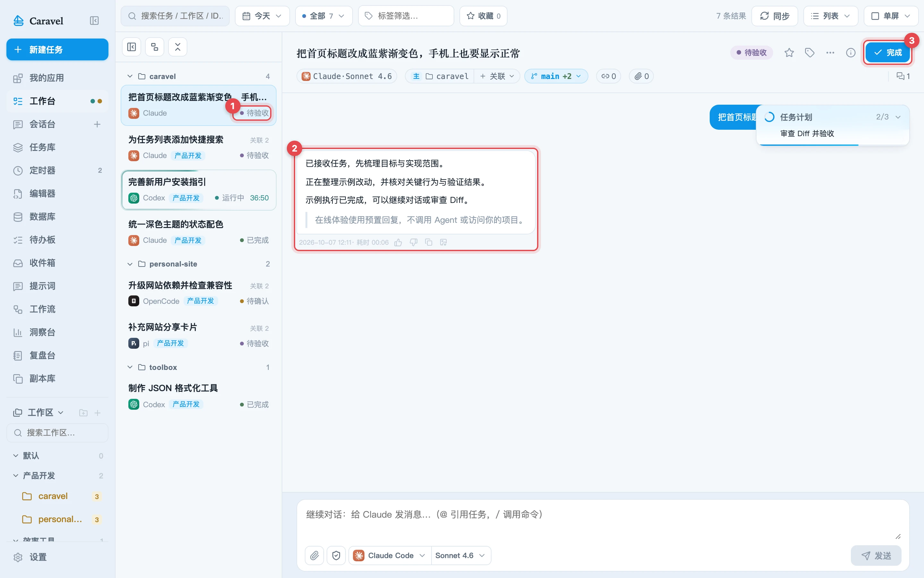Select caravel workspace folder in sidebar
Image resolution: width=924 pixels, height=578 pixels.
point(61,496)
